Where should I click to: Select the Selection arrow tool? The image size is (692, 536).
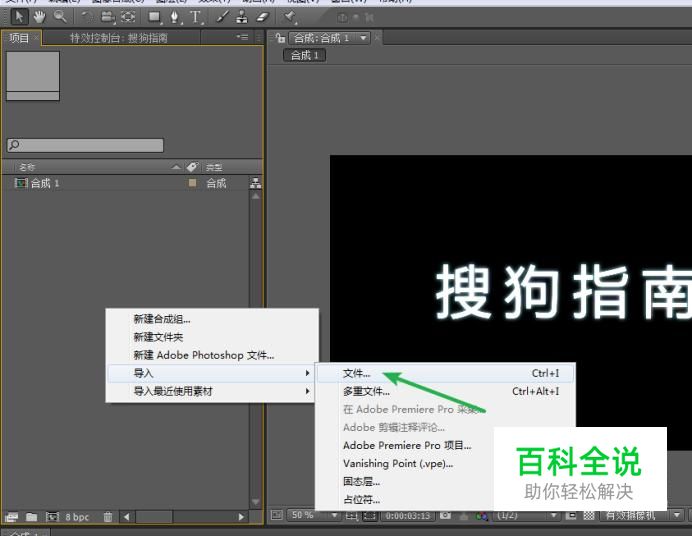(19, 17)
